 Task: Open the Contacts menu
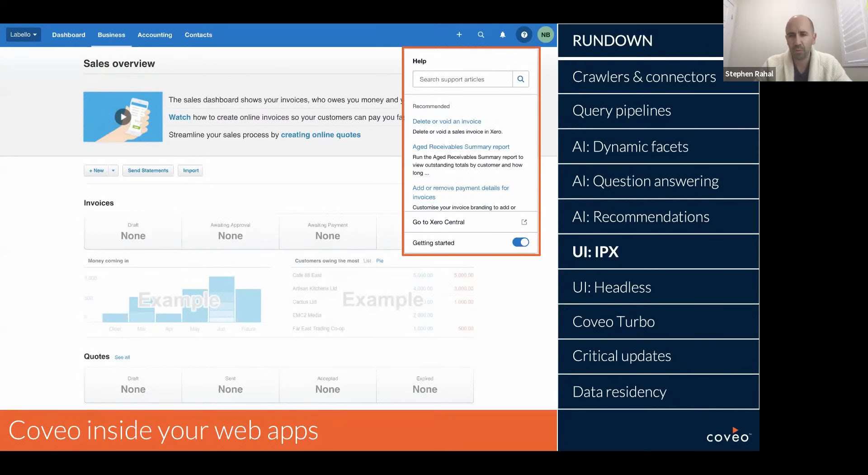point(198,35)
